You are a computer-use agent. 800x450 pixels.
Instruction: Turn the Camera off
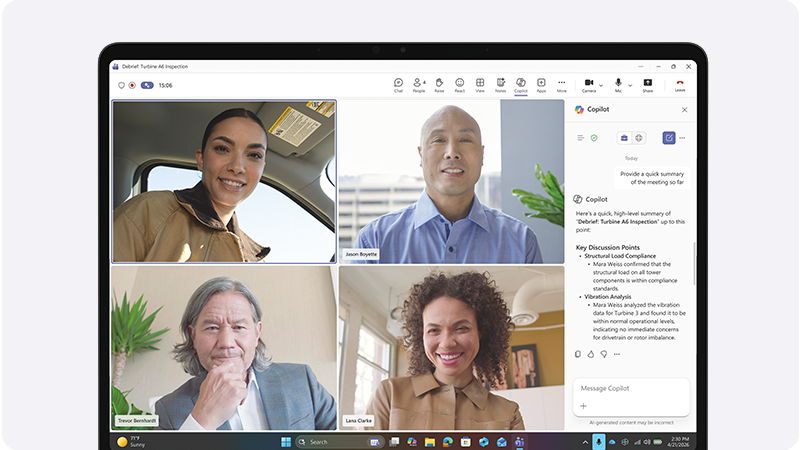[589, 85]
